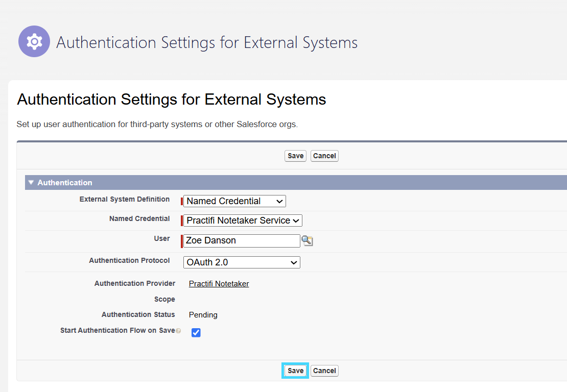Click the Authentication Provider label

pos(135,283)
